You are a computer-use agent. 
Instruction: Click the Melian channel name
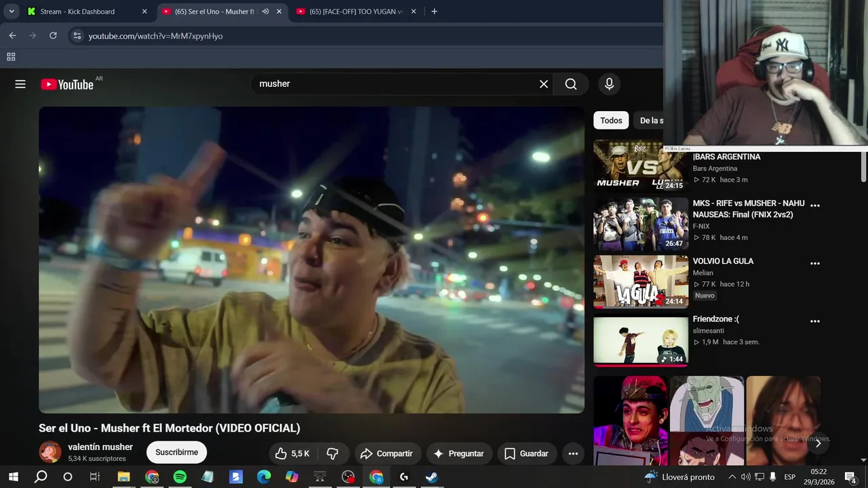click(x=703, y=273)
